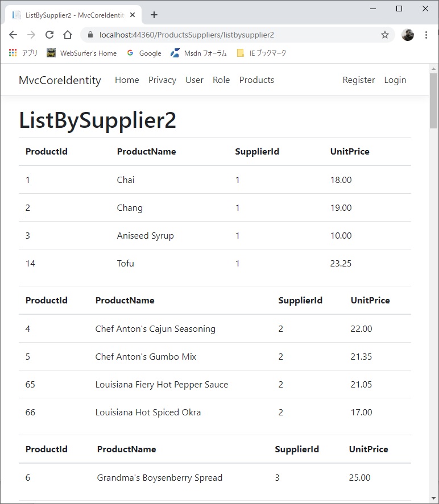Viewport: 439px width, 504px height.
Task: Open the Google apps grid icon
Action: click(13, 53)
